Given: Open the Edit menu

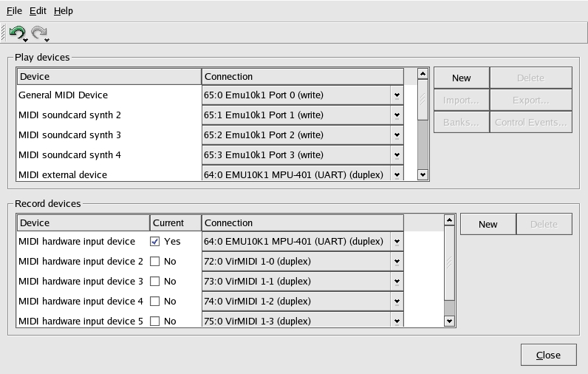Looking at the screenshot, I should pos(38,11).
